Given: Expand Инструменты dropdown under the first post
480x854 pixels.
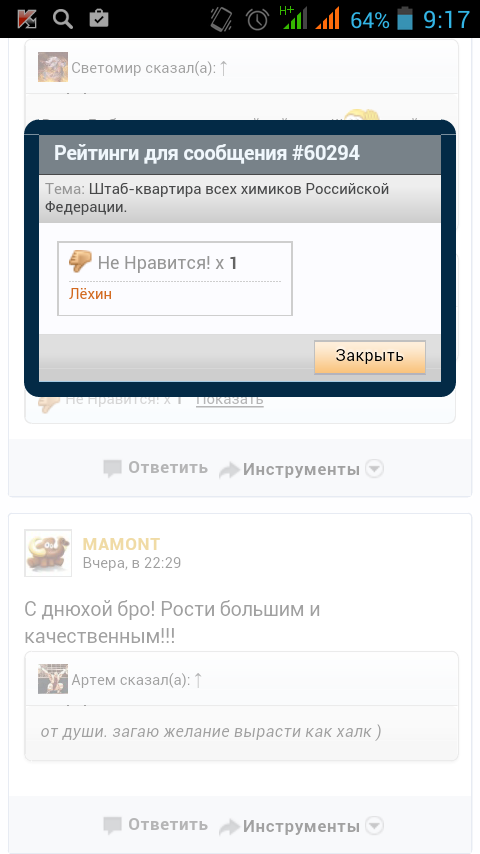Looking at the screenshot, I should [374, 469].
